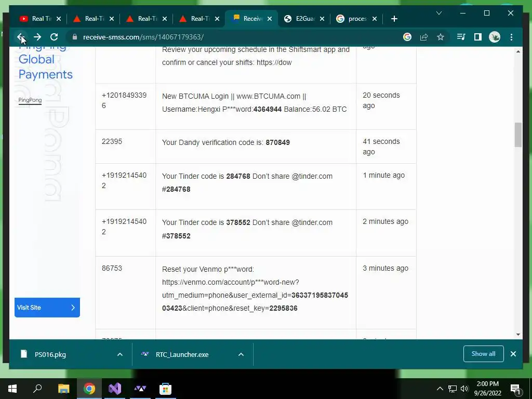This screenshot has height=399, width=532.
Task: Click the '41 seconds ago' timestamp
Action: click(381, 147)
